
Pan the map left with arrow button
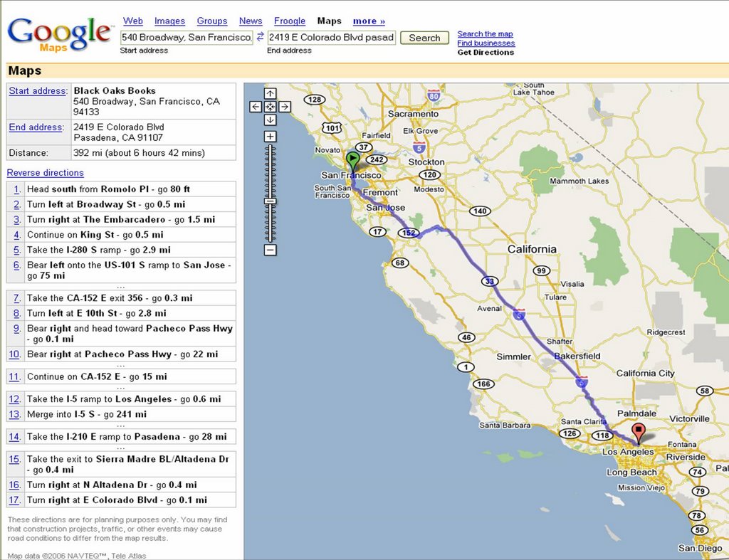[x=256, y=107]
